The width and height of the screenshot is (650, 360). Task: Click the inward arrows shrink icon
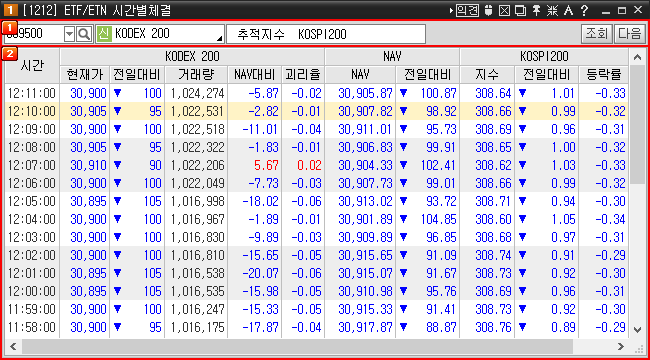552,10
